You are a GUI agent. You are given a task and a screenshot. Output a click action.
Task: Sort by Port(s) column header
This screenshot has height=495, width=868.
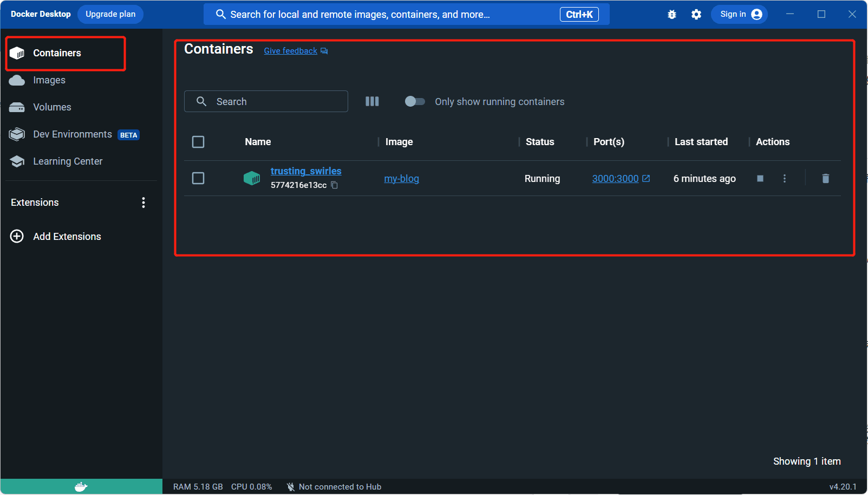pyautogui.click(x=609, y=142)
